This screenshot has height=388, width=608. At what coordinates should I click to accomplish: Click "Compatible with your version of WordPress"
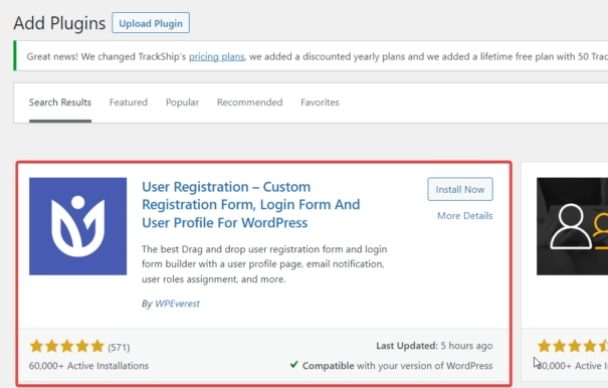coord(397,366)
